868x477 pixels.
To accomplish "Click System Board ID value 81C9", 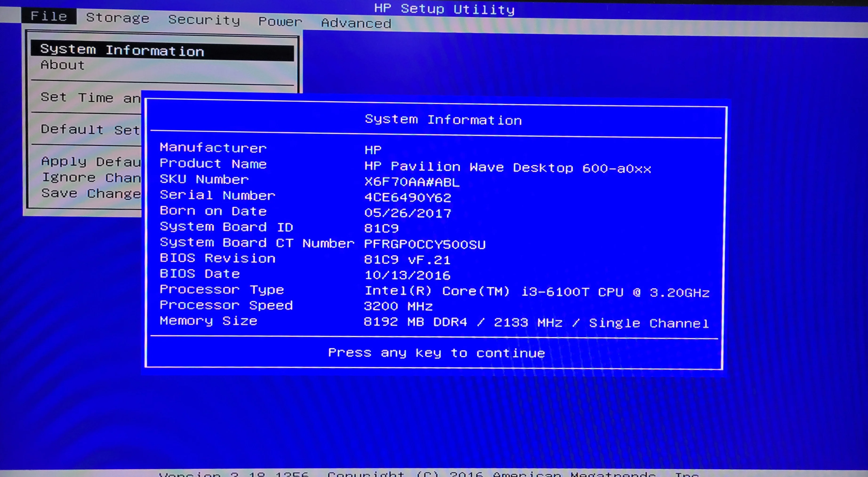I will (381, 228).
